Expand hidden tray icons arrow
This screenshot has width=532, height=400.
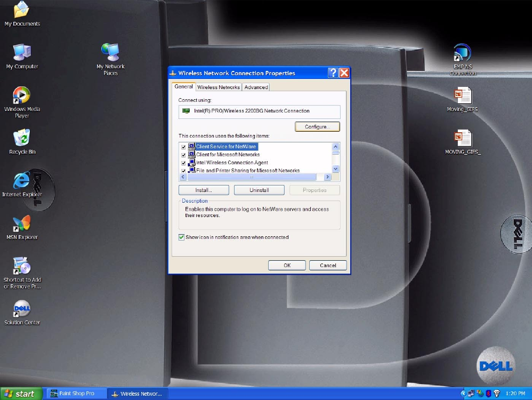[x=463, y=394]
